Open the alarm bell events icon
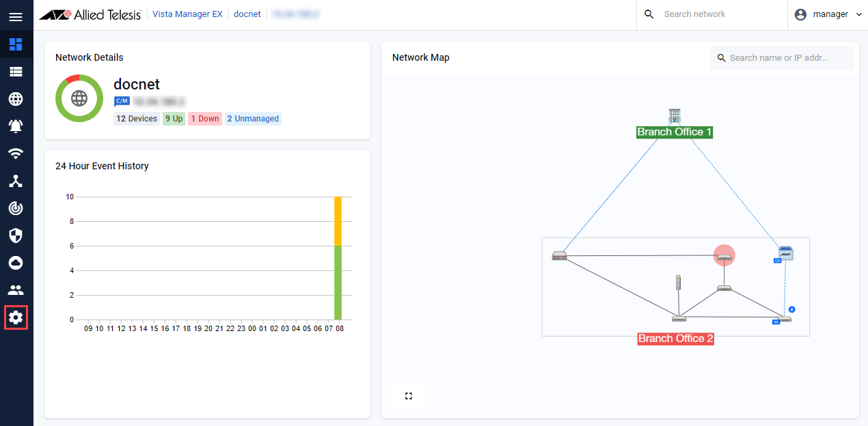This screenshot has height=426, width=868. click(x=16, y=126)
